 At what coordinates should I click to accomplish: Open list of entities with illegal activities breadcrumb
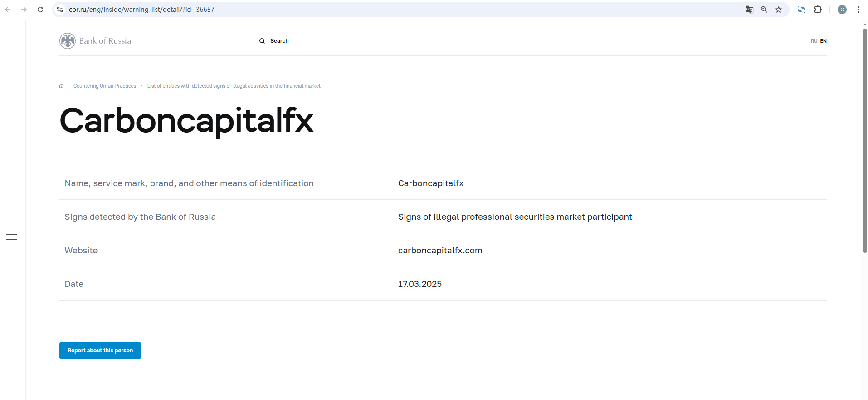(234, 86)
